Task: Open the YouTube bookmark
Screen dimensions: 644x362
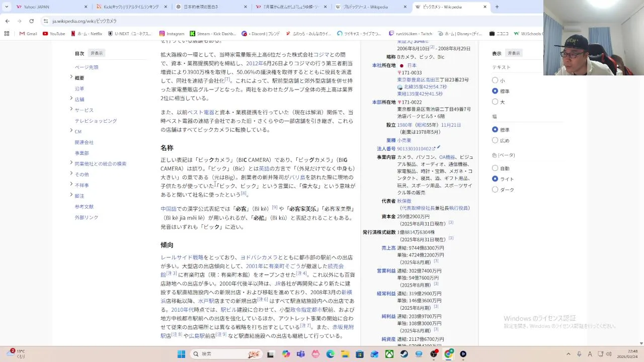Action: (54, 34)
